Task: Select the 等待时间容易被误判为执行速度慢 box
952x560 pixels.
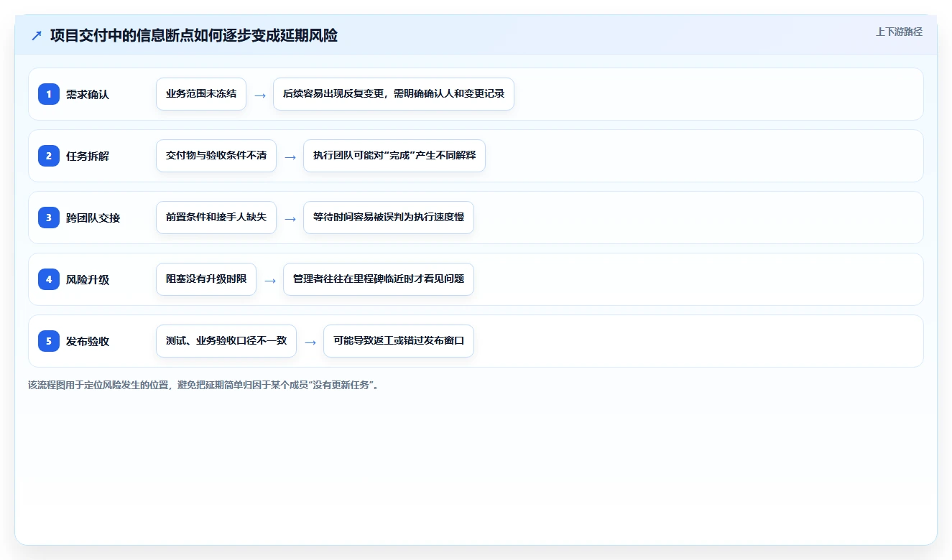Action: tap(389, 218)
